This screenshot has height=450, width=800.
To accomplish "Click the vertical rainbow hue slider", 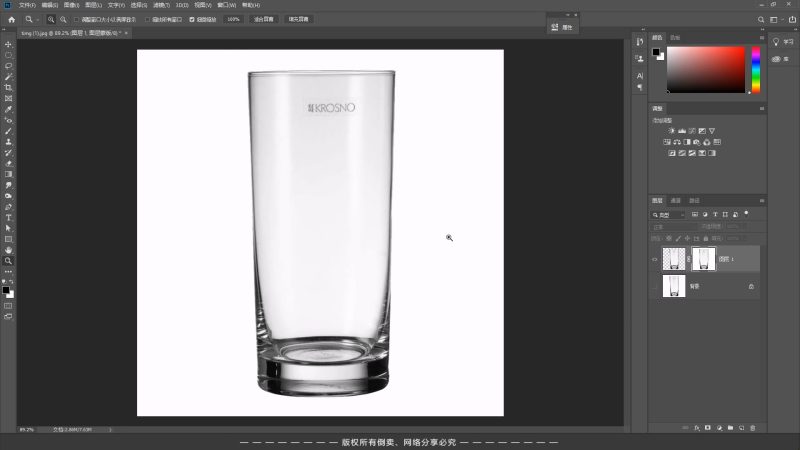I will (x=756, y=69).
